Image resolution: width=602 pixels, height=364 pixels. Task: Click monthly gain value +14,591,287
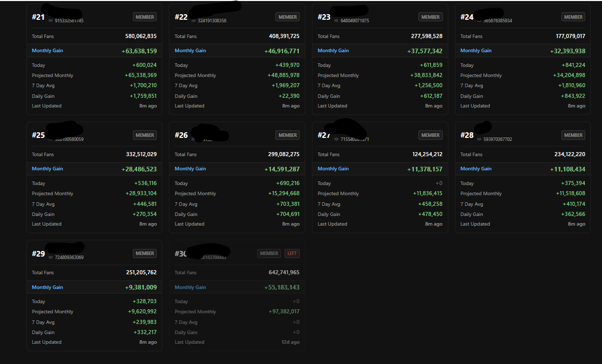point(282,169)
